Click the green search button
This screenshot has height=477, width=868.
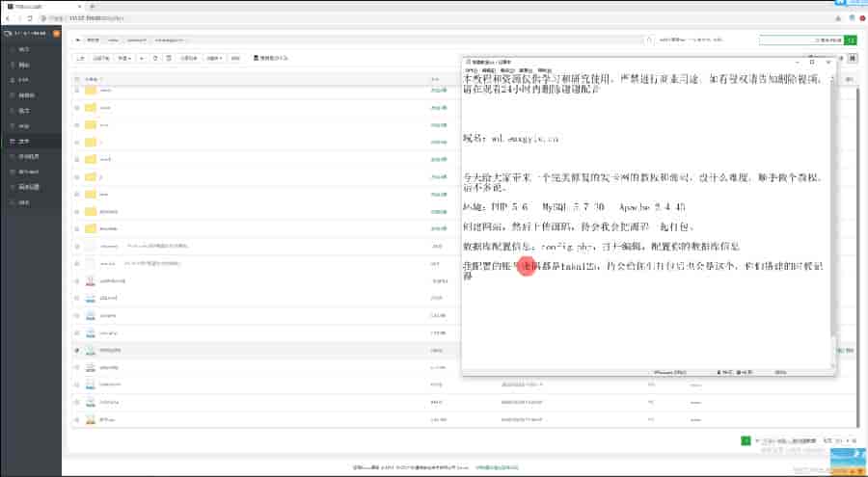pos(851,40)
